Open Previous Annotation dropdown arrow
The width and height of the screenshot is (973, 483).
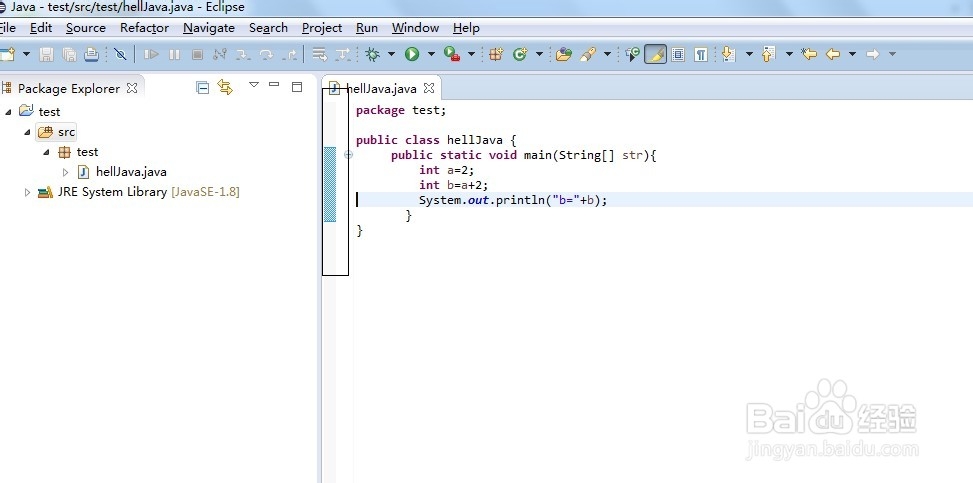(x=789, y=55)
